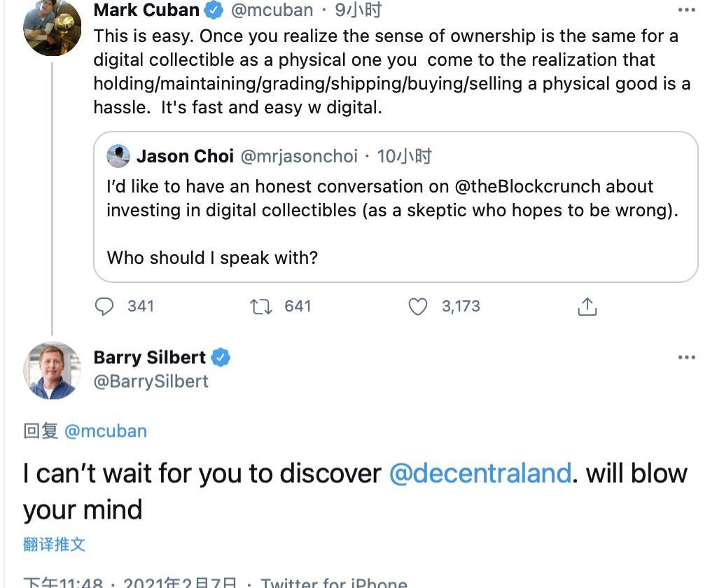Like Mark Cuban's tweet via heart icon

[418, 307]
